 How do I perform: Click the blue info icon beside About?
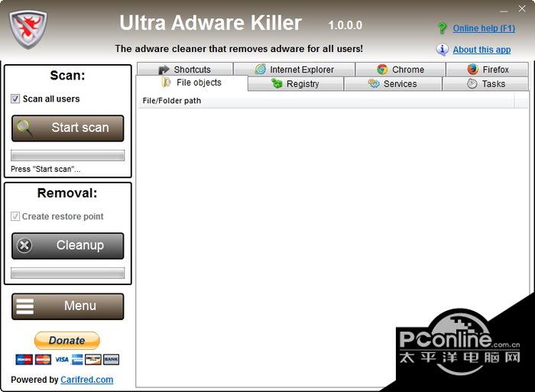[443, 50]
